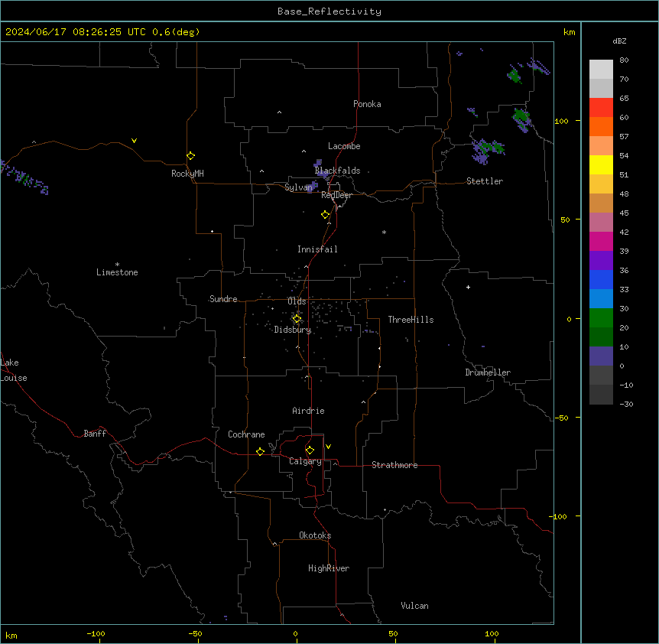Select the white plus marker north of Drumheller
Viewport: 659px width, 644px height.
(468, 287)
